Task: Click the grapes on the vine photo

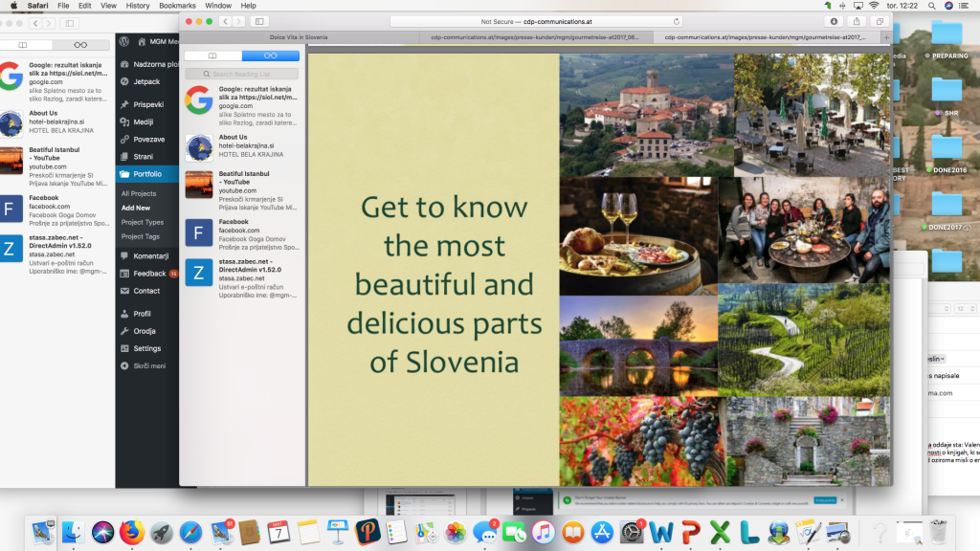Action: [642, 441]
